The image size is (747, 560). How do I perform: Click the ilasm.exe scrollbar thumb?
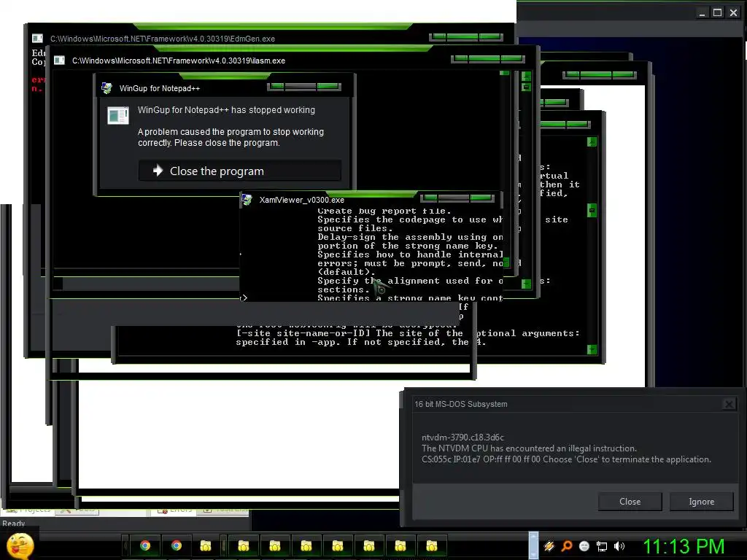tap(526, 87)
